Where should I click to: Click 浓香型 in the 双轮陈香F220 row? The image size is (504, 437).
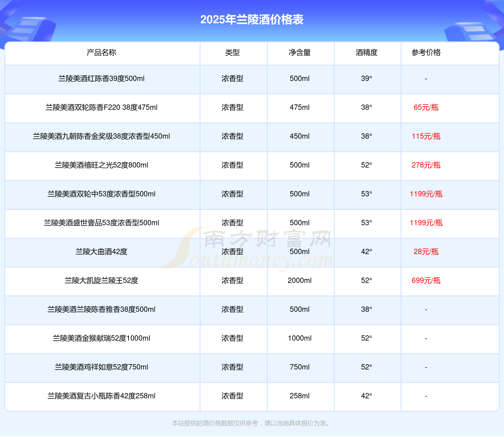pos(232,107)
